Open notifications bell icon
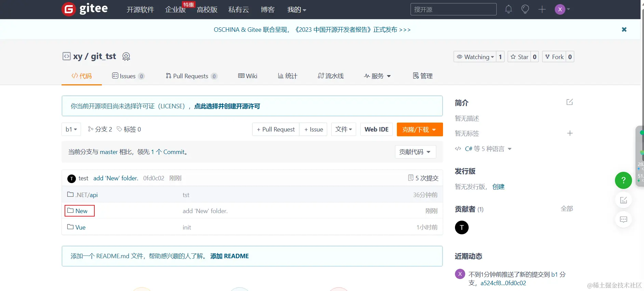The width and height of the screenshot is (644, 291). pos(509,9)
